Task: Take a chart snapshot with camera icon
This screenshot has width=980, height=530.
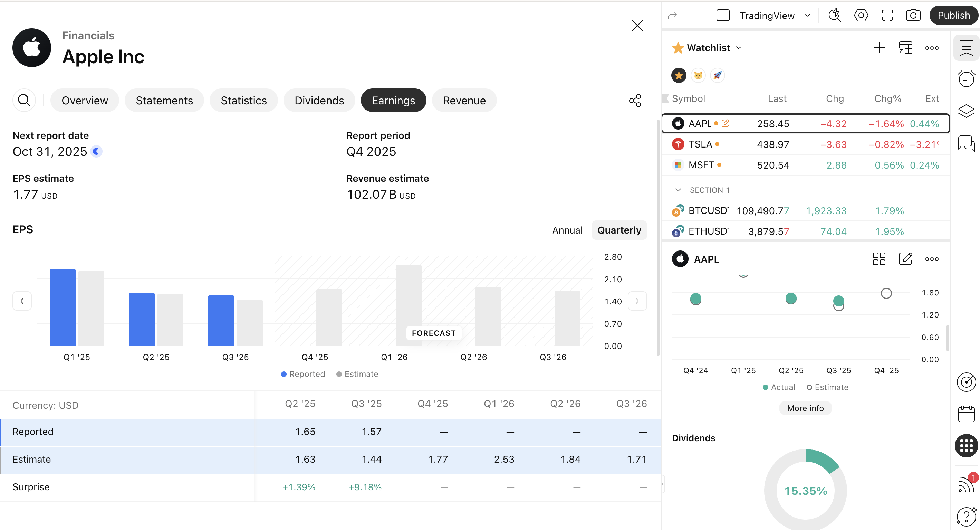Action: (913, 15)
